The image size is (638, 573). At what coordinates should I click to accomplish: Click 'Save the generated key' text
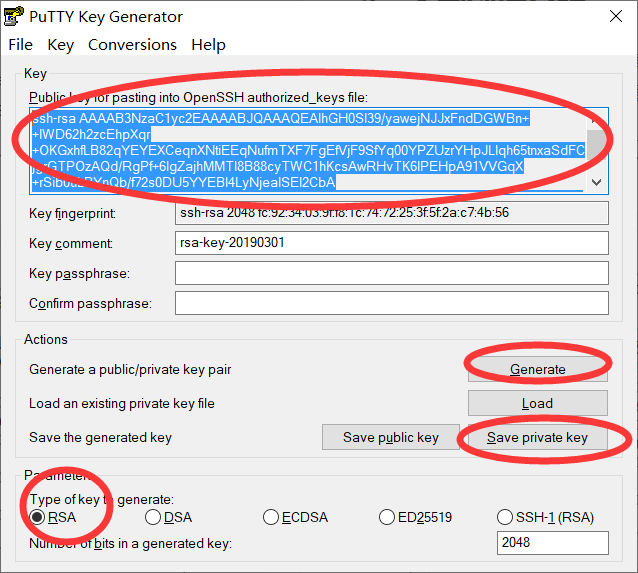point(101,437)
